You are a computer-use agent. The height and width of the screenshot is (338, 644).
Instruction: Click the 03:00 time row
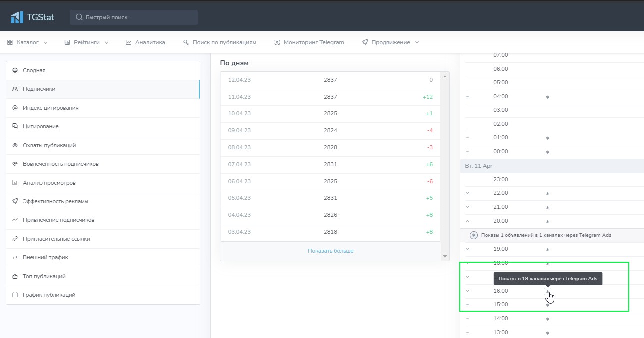pyautogui.click(x=552, y=110)
